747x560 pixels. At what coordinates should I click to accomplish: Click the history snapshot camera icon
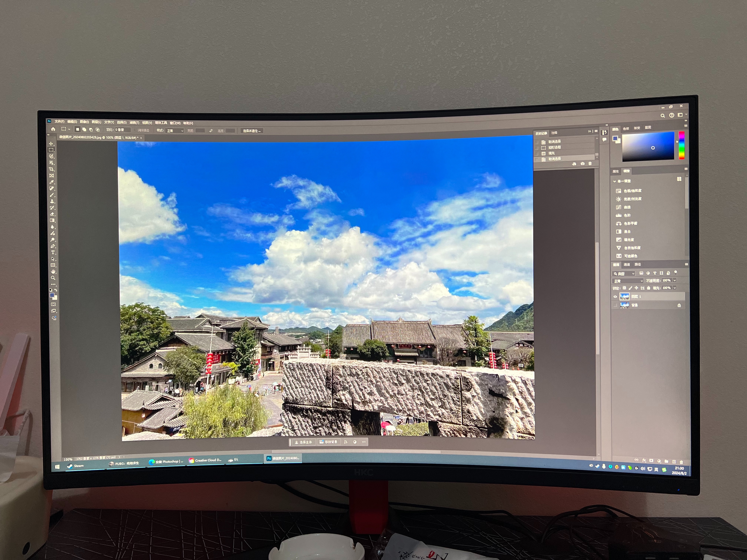click(583, 164)
